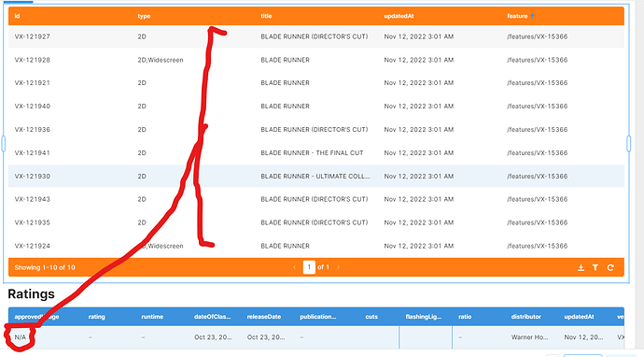The width and height of the screenshot is (644, 357).
Task: Grab the right edge resize handle
Action: 628,144
